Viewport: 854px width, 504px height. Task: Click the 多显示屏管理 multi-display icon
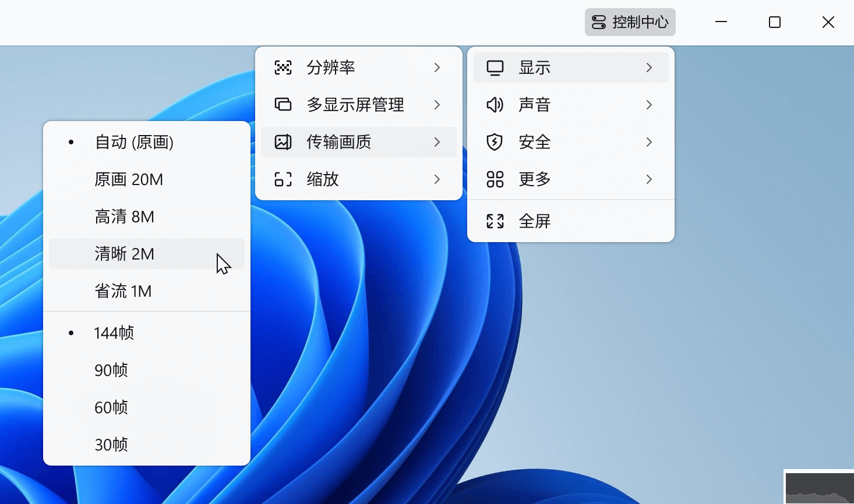click(x=283, y=105)
